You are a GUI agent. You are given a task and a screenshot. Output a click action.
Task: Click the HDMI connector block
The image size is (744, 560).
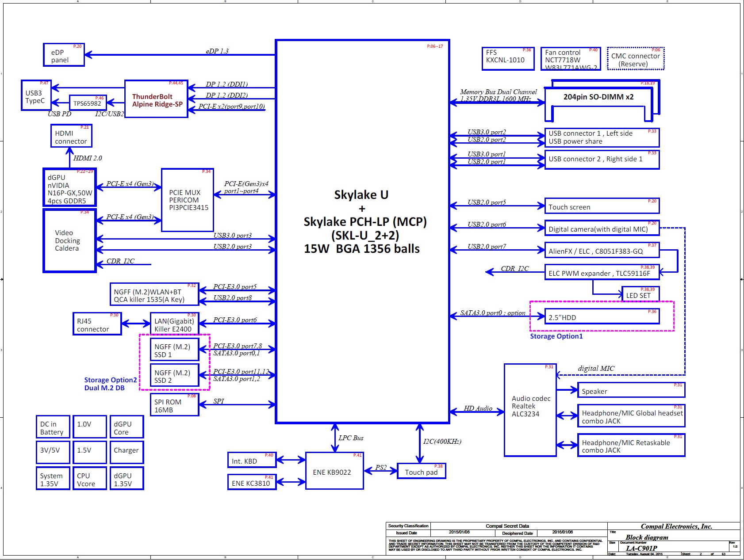tap(71, 136)
